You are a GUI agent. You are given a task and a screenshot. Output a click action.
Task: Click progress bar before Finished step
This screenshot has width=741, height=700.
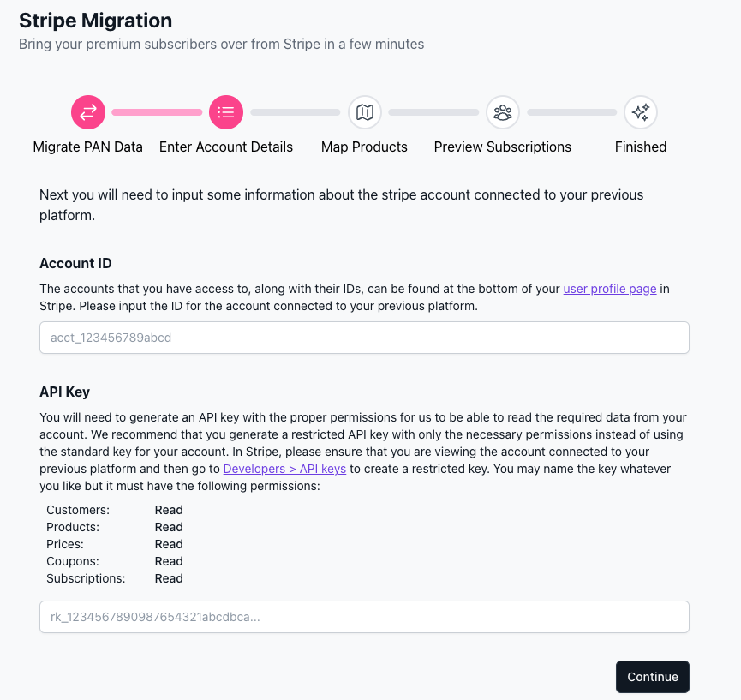click(572, 112)
